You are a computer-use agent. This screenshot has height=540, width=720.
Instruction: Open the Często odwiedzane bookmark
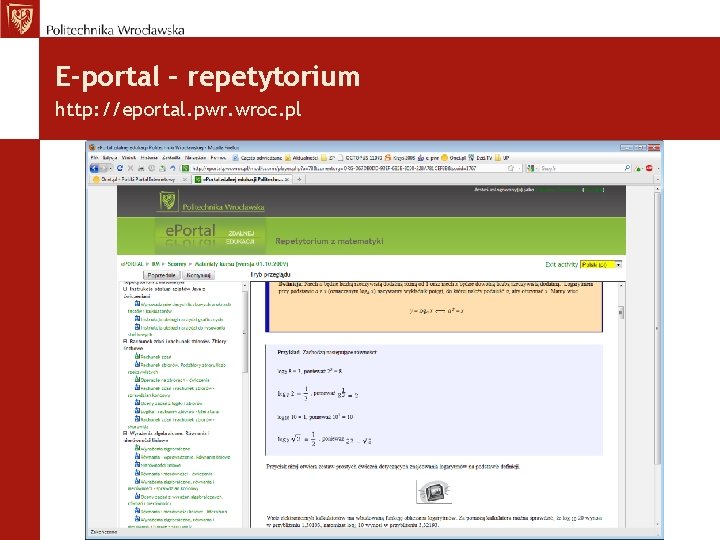coord(257,158)
